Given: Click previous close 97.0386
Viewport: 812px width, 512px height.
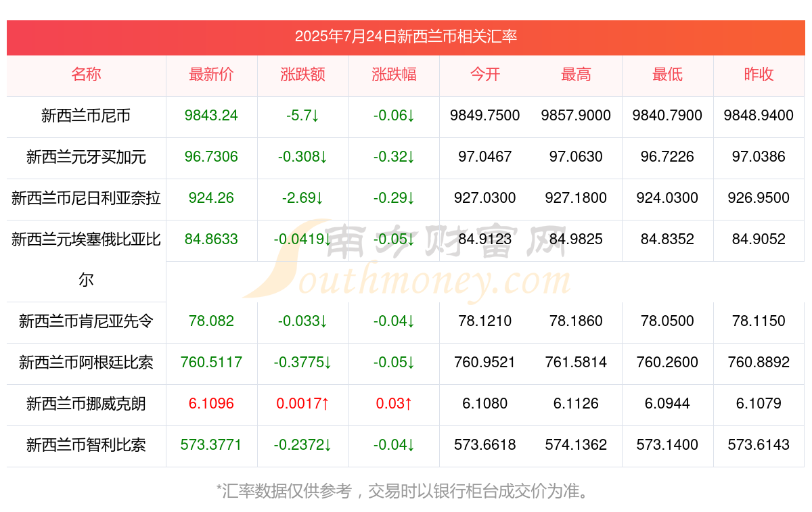Looking at the screenshot, I should [759, 157].
